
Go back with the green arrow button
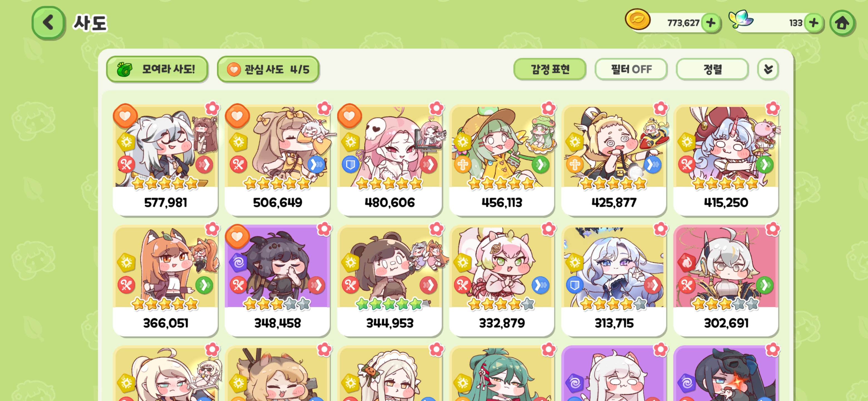click(x=48, y=23)
